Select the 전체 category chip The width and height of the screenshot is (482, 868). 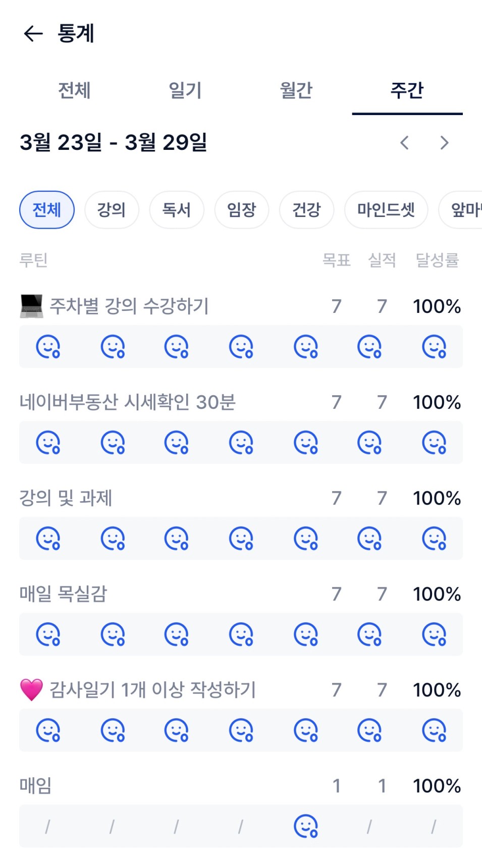(x=47, y=209)
